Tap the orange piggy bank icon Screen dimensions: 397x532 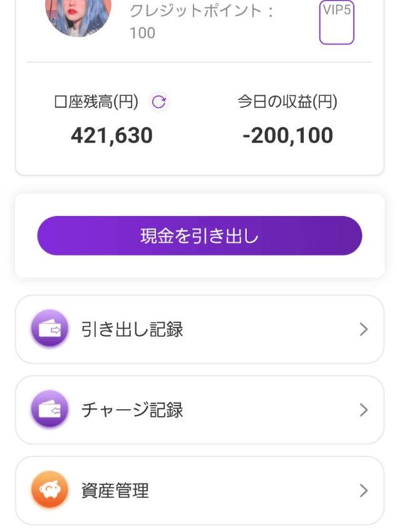[x=49, y=490]
